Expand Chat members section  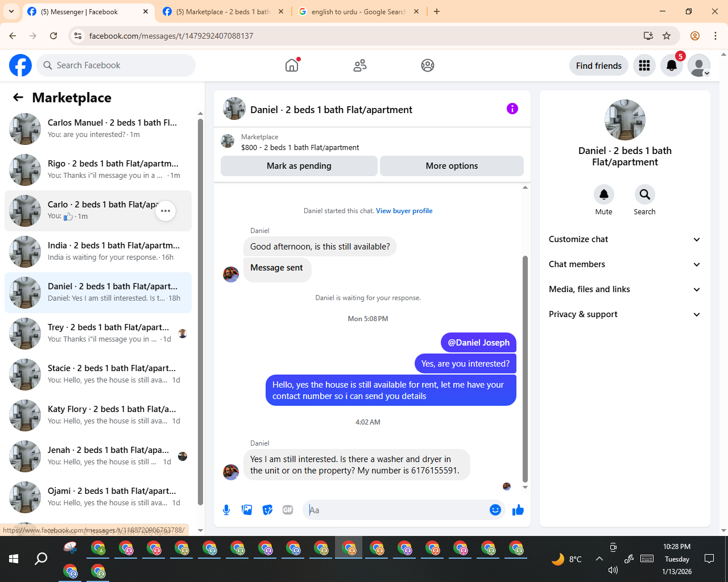[x=625, y=264]
